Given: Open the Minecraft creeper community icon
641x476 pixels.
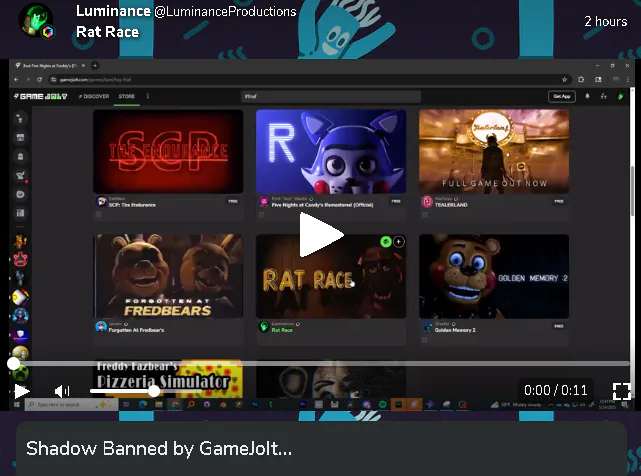Looking at the screenshot, I should tap(20, 373).
